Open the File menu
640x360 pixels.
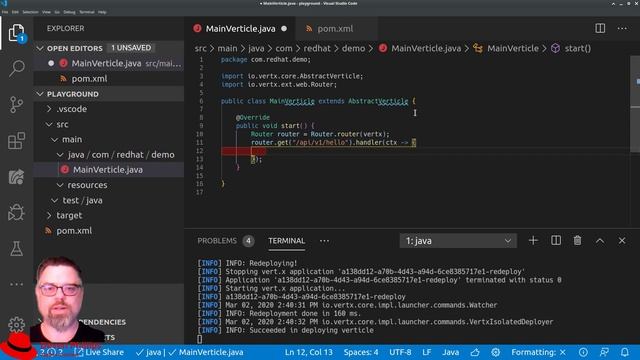tap(5, 12)
